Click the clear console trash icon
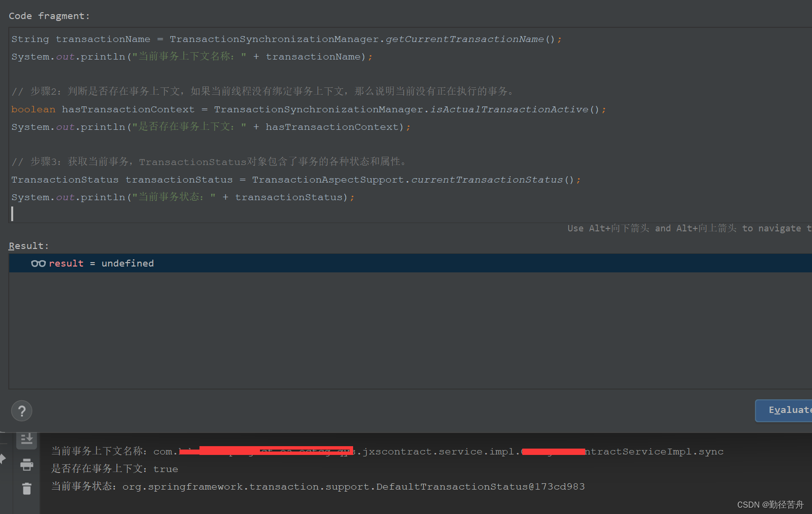Image resolution: width=812 pixels, height=514 pixels. click(x=27, y=488)
